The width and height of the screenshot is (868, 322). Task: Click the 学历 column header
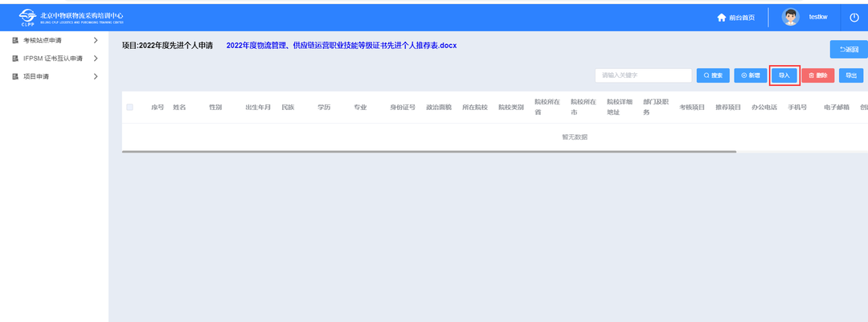click(324, 108)
